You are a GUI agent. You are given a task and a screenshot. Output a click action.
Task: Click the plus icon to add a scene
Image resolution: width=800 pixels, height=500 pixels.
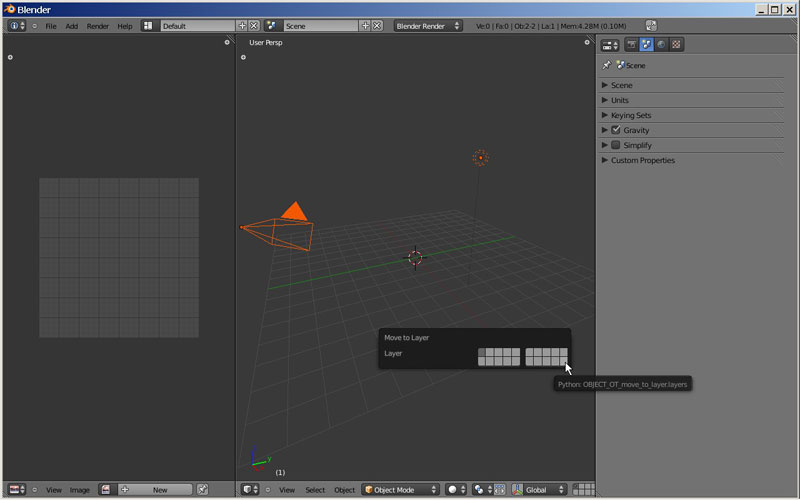[x=365, y=25]
